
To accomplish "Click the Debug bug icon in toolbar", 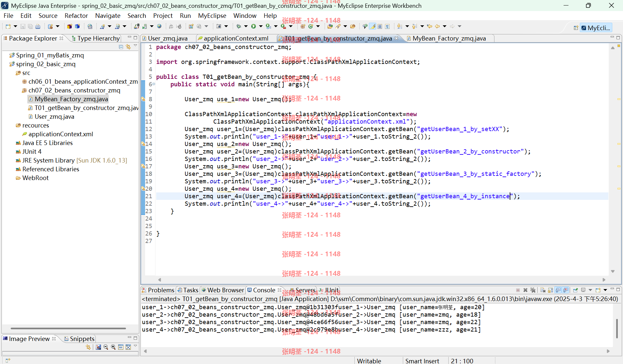I will (239, 26).
